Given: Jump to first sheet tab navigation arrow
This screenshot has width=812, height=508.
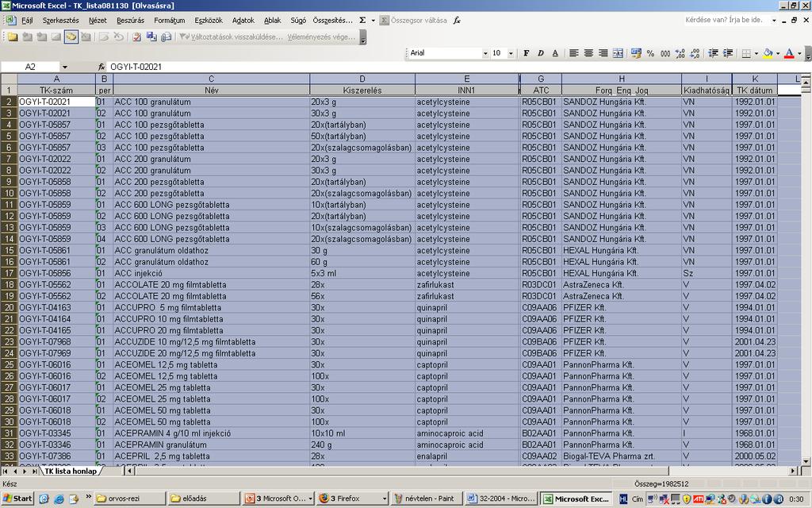Looking at the screenshot, I should point(6,471).
